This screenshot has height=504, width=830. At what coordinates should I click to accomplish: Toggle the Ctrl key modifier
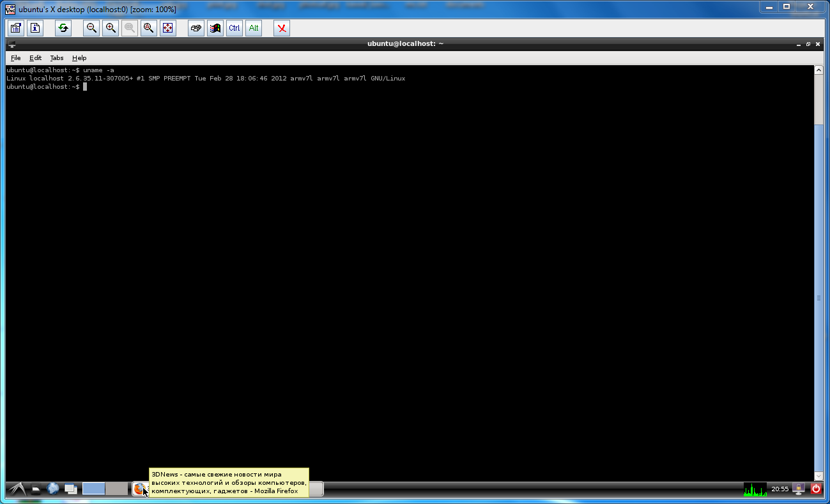pyautogui.click(x=234, y=28)
